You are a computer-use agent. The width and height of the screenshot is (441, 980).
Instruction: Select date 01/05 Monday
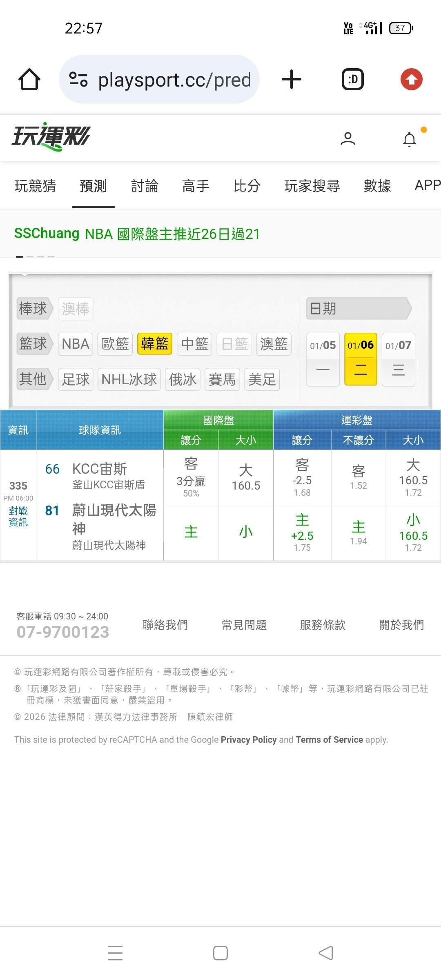pyautogui.click(x=323, y=359)
